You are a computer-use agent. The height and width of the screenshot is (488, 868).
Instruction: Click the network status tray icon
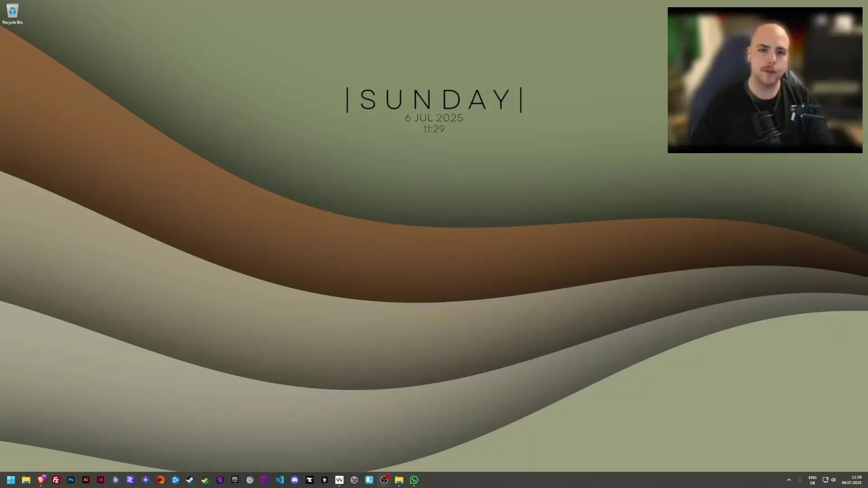[x=825, y=480]
